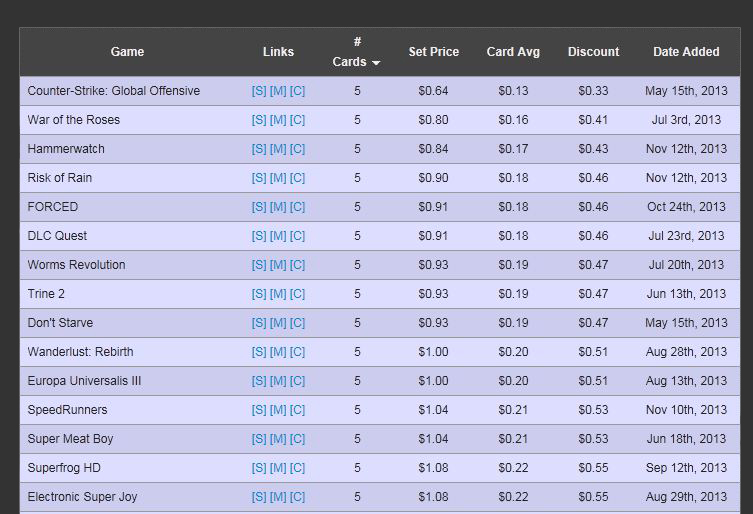Open [M] link for War of the Roses
This screenshot has width=753, height=514.
278,120
